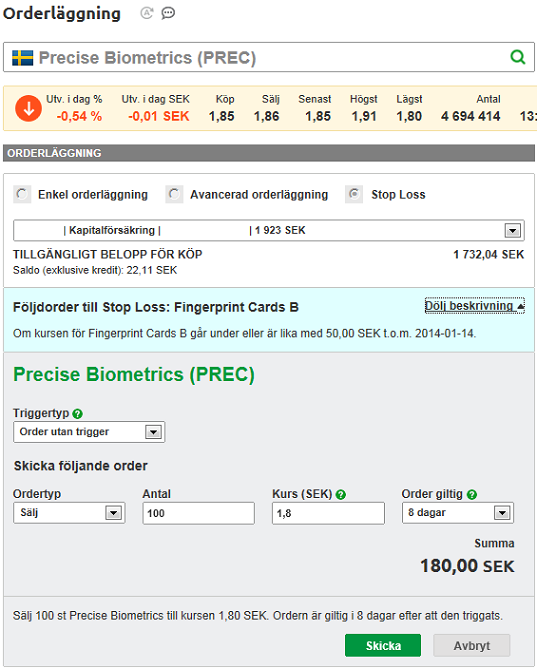The width and height of the screenshot is (537, 669).
Task: Open the speech bubble comment icon
Action: click(168, 13)
